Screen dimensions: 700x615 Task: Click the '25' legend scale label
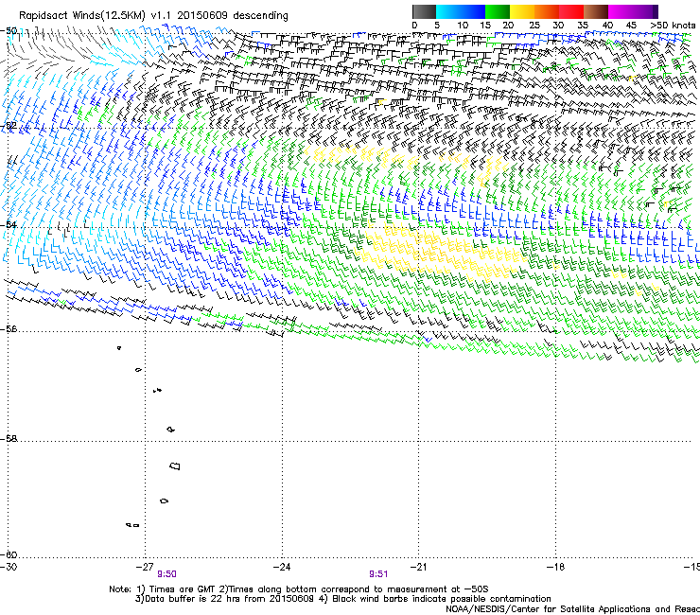pos(534,25)
